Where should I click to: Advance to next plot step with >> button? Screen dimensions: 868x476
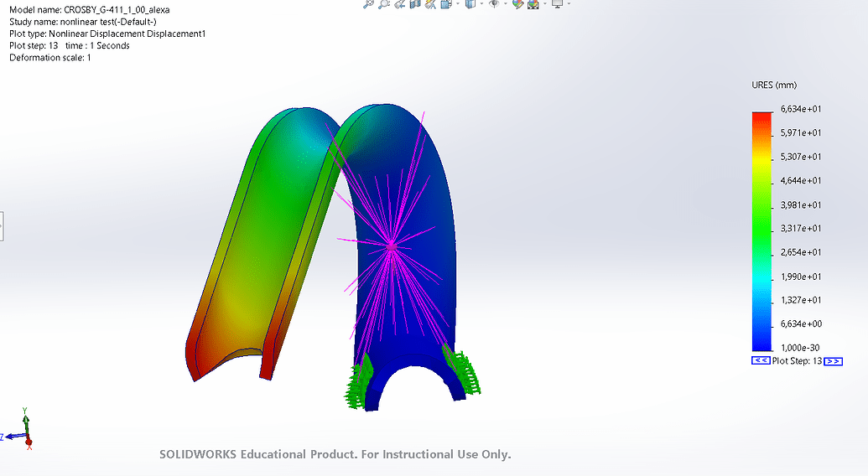833,361
